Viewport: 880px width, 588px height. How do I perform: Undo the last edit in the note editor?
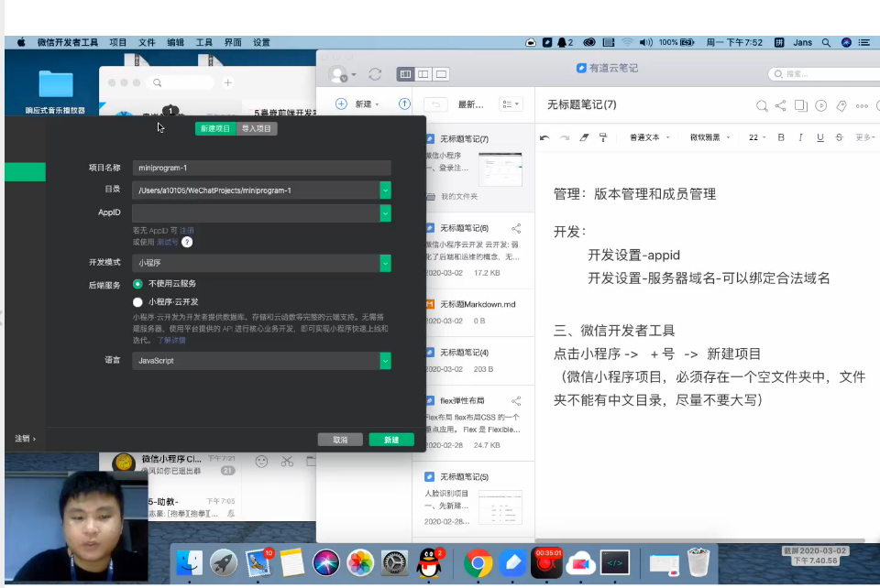(x=544, y=137)
